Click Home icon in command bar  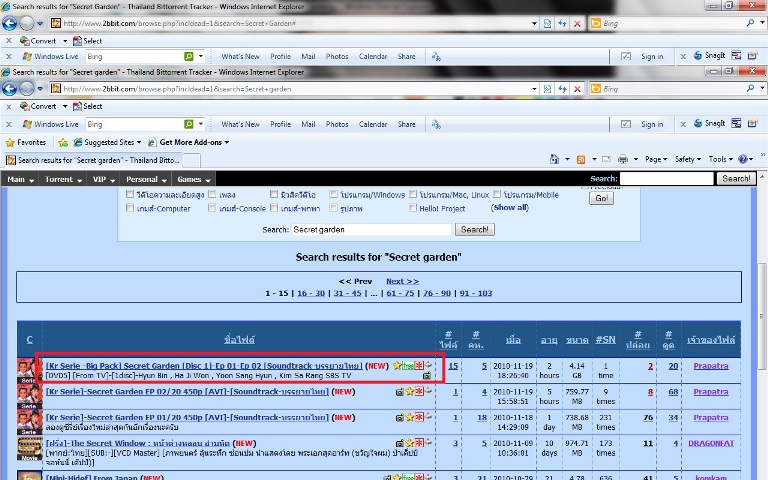554,159
